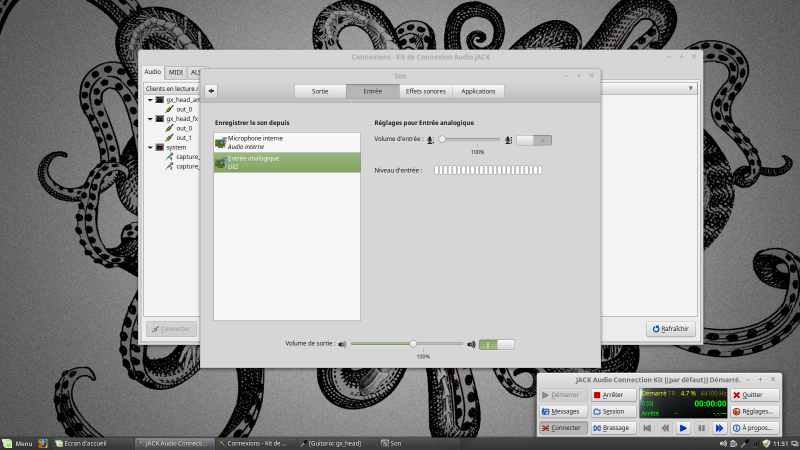
Task: Open the dropdown arrow in Connexions right pane
Action: [x=690, y=88]
